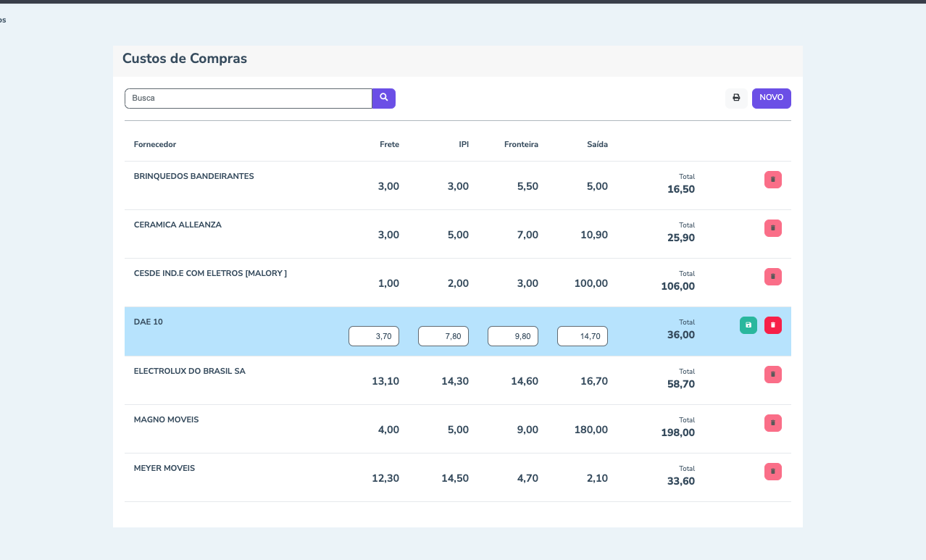Delete the CERAMICA ALLEANZA entry
The image size is (926, 560).
click(x=772, y=228)
